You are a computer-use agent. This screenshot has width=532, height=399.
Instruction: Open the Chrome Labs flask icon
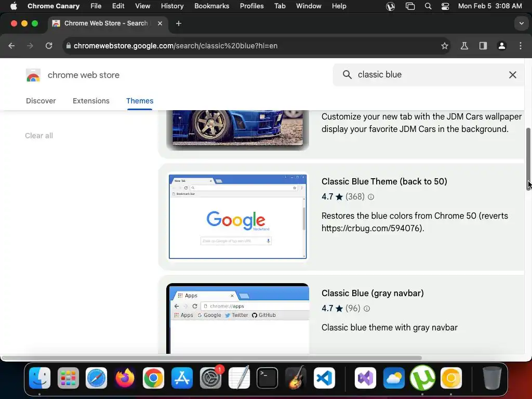pyautogui.click(x=464, y=46)
